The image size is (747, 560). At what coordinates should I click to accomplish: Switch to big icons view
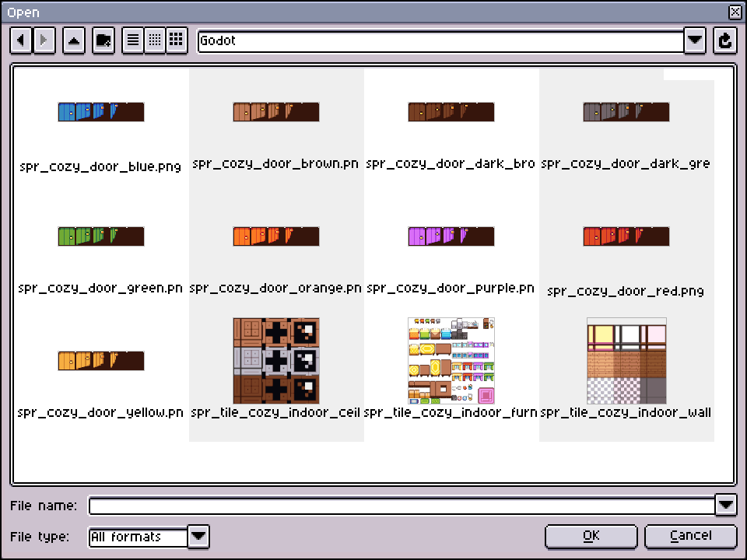point(177,40)
